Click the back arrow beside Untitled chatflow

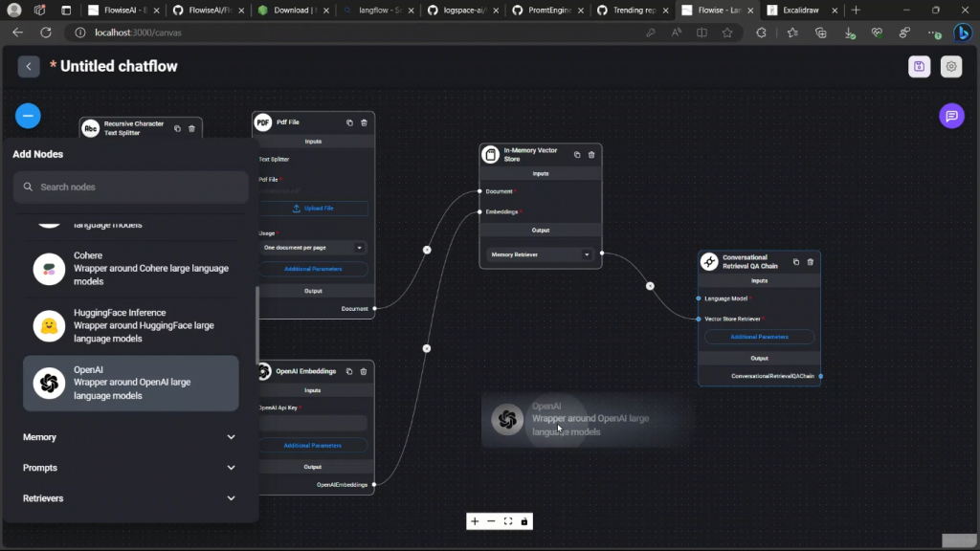pos(29,66)
